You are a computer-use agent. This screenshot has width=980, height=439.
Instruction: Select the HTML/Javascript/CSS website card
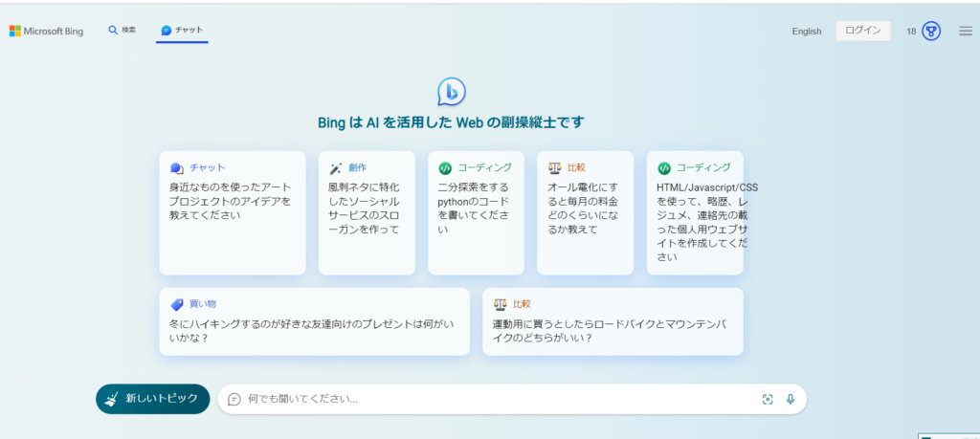[695, 212]
